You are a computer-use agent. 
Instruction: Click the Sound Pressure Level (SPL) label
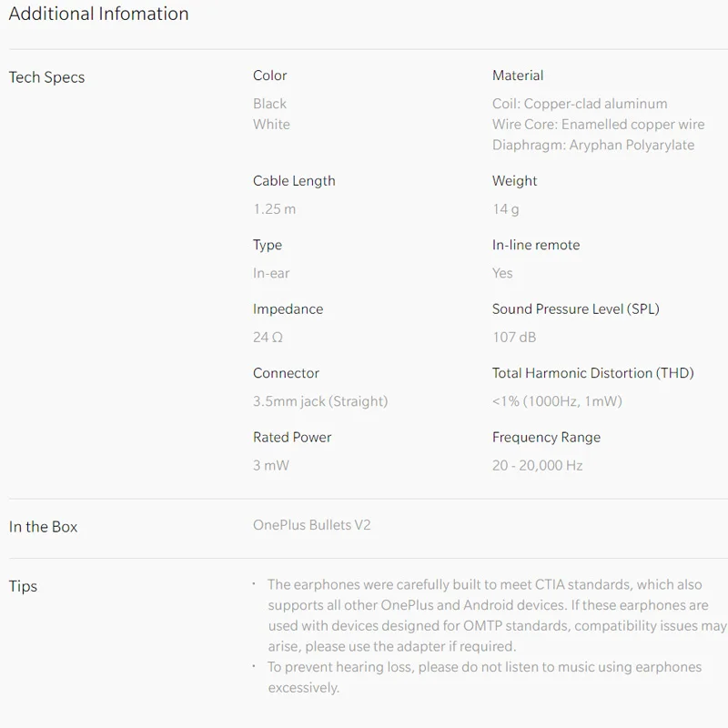(x=576, y=309)
